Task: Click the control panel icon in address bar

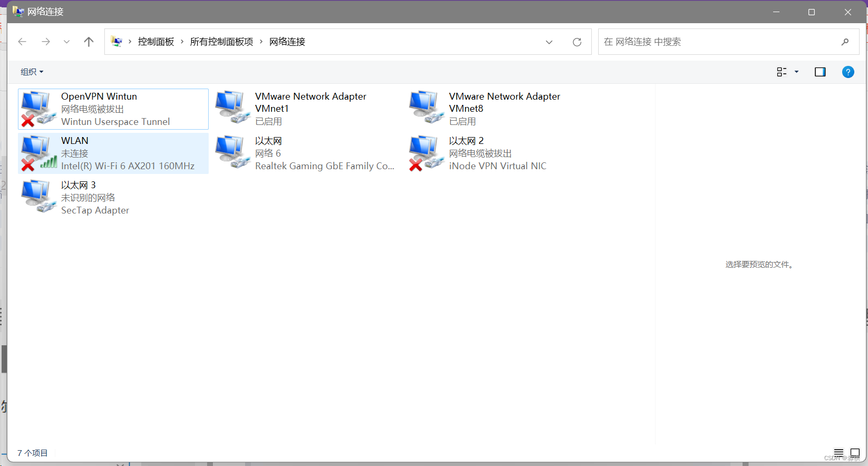Action: [116, 42]
